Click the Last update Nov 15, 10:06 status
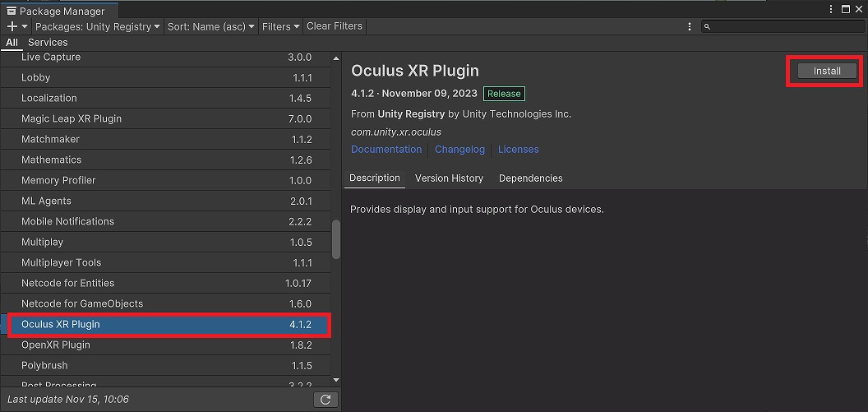Image resolution: width=868 pixels, height=412 pixels. pyautogui.click(x=68, y=400)
